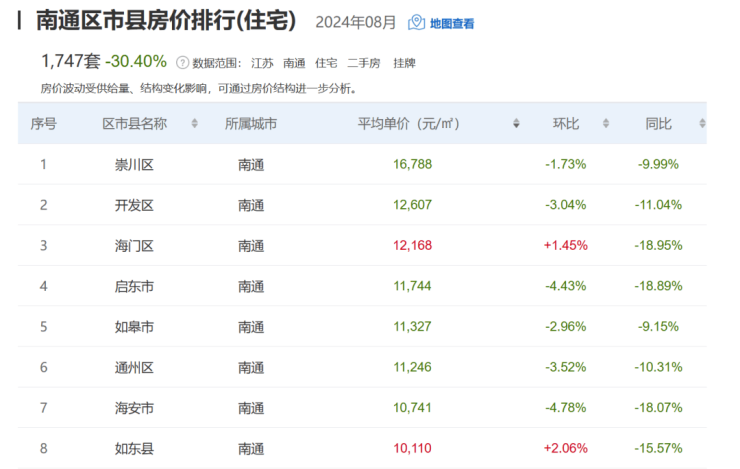Sort by 平均单价 column arrows
This screenshot has width=740, height=469.
point(516,124)
